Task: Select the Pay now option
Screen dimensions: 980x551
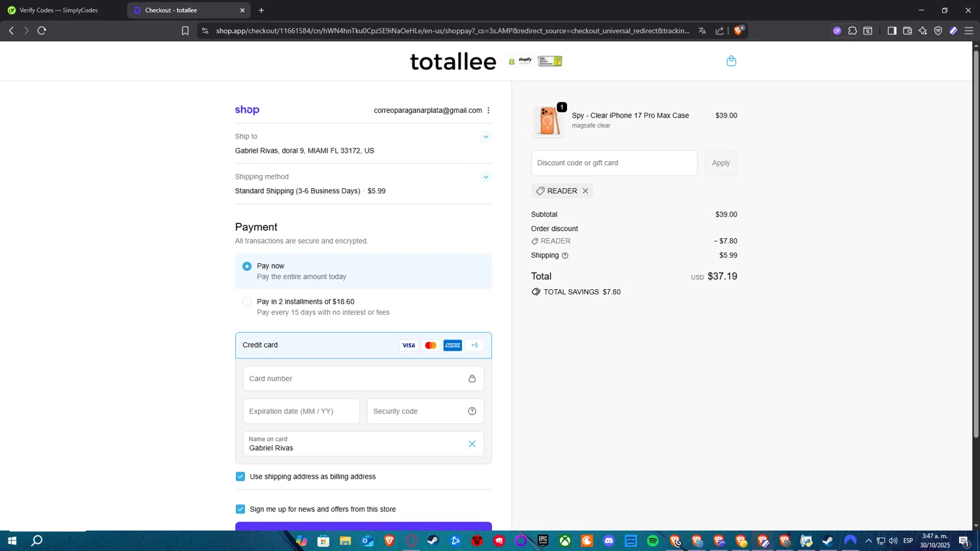Action: coord(363,271)
